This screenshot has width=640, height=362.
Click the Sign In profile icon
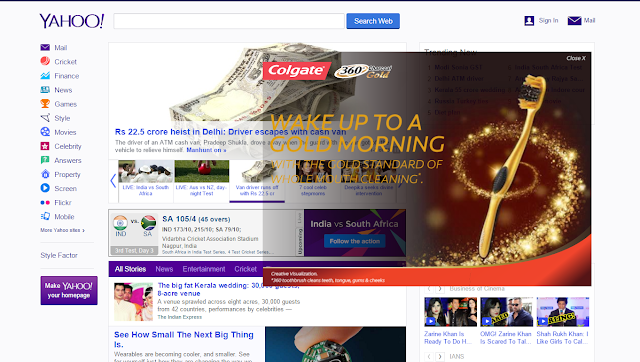pos(529,20)
